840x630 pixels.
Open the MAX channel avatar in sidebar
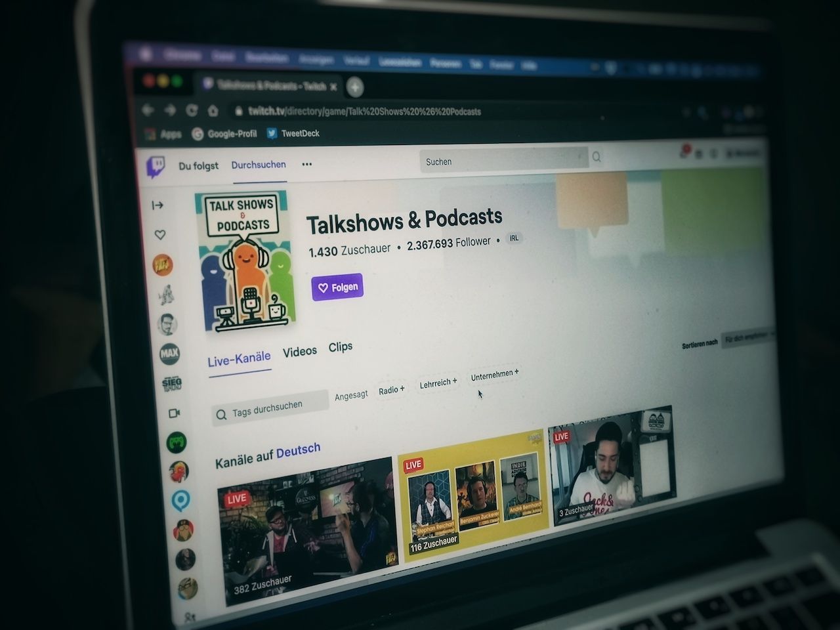click(x=169, y=353)
